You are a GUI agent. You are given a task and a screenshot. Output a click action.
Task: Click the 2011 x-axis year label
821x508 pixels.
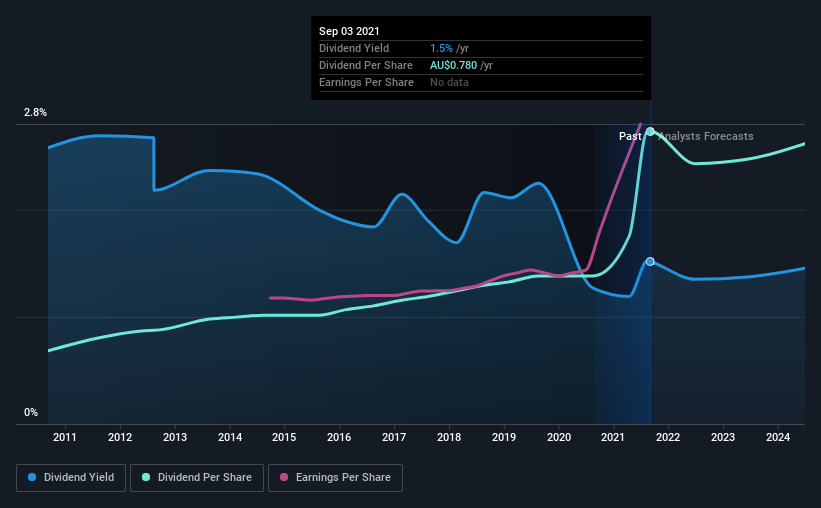pos(65,437)
